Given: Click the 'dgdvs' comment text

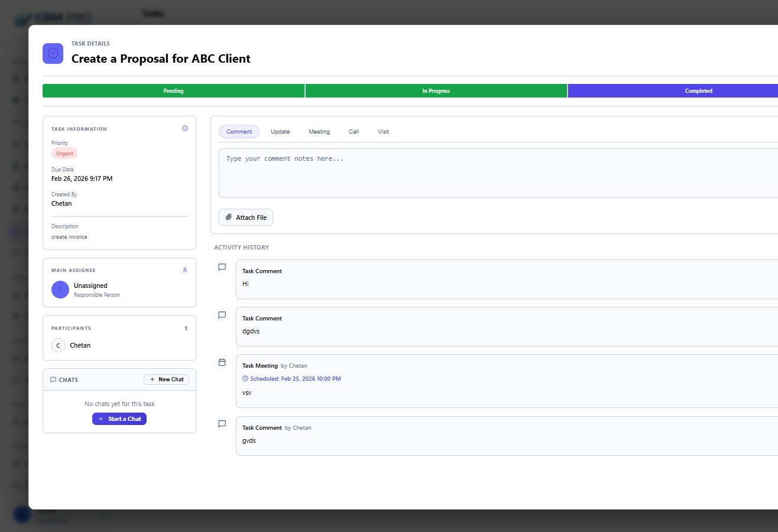Looking at the screenshot, I should tap(251, 331).
